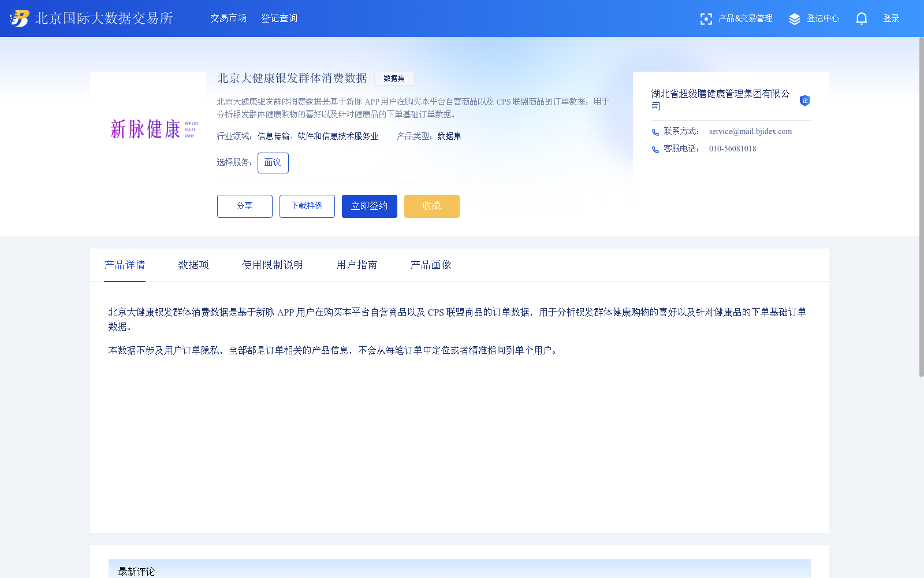Switch to the 产品详情 tab
The width and height of the screenshot is (924, 578).
click(125, 265)
